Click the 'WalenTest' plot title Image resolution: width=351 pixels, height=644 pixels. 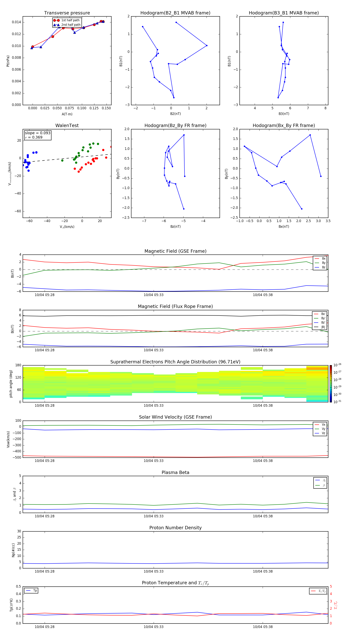67,125
